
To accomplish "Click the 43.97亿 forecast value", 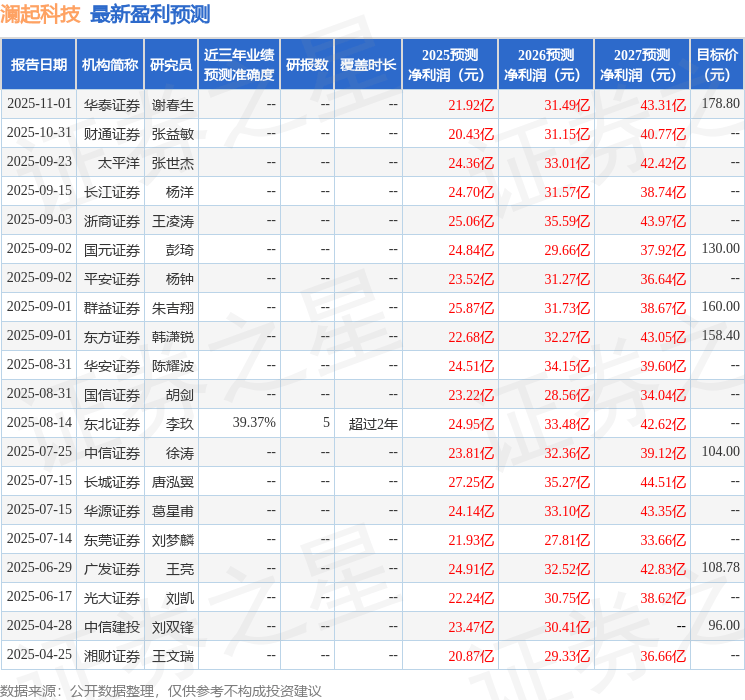I will (x=663, y=221).
